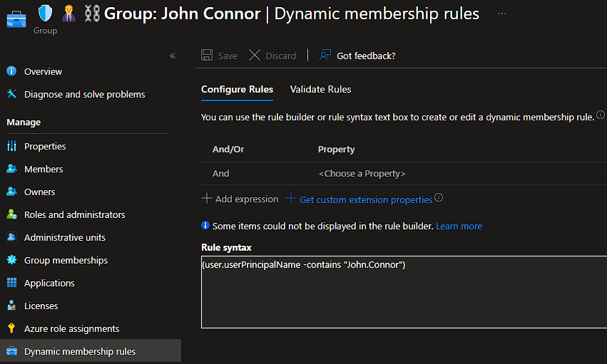Click the Owners people icon

(11, 192)
